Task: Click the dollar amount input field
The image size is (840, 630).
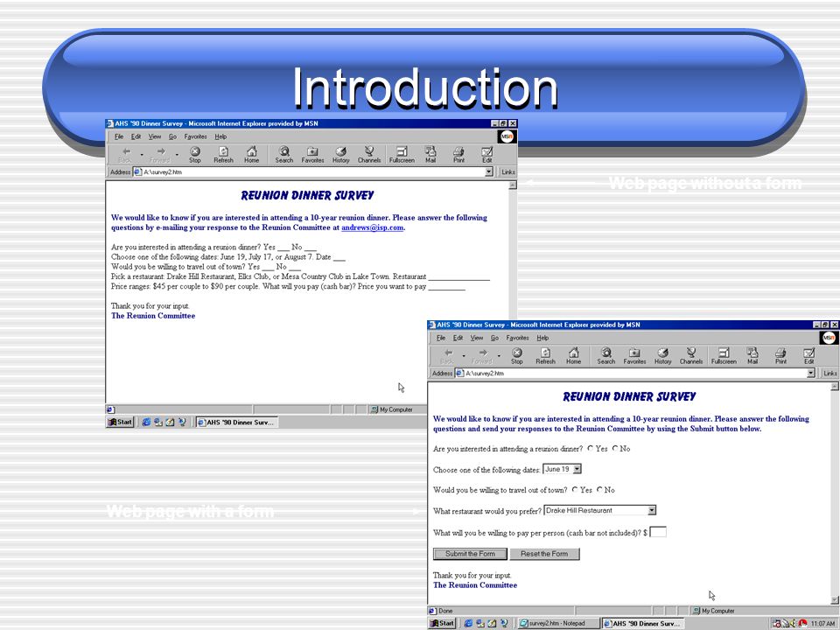Action: click(658, 532)
